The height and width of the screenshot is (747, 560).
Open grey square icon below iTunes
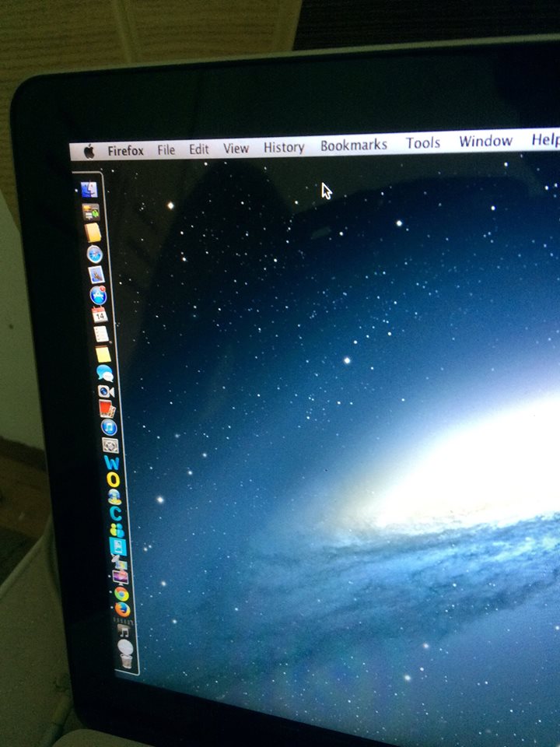110,446
